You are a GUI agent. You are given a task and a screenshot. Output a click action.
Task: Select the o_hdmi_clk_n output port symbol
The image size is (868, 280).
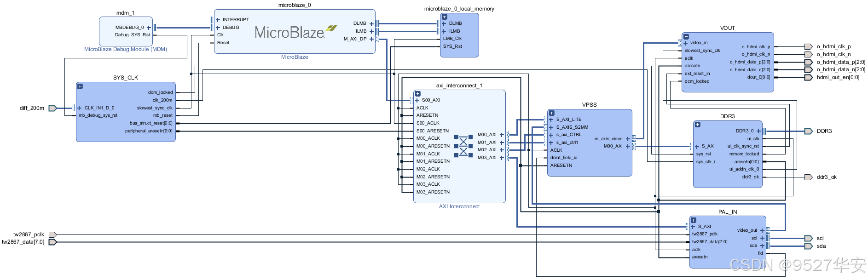click(x=809, y=54)
